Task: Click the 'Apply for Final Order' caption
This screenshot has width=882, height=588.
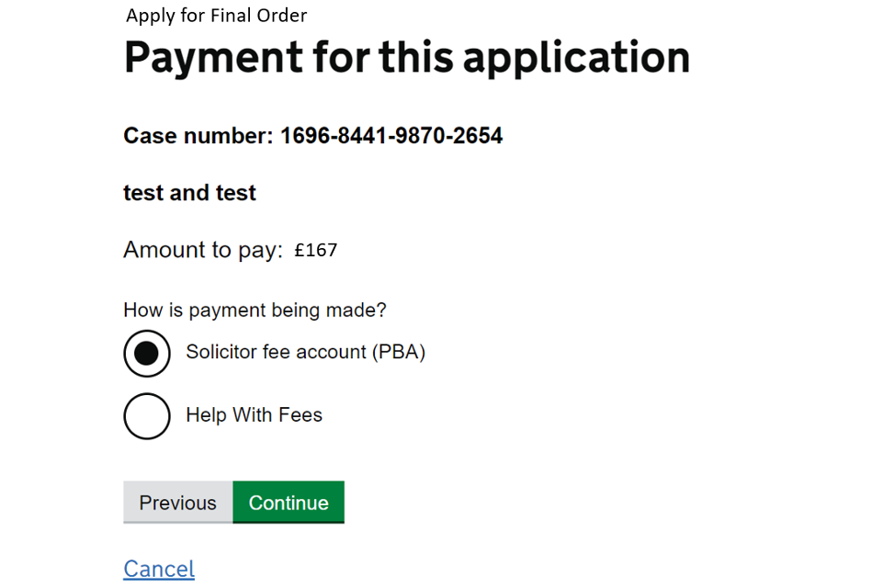Action: (217, 16)
